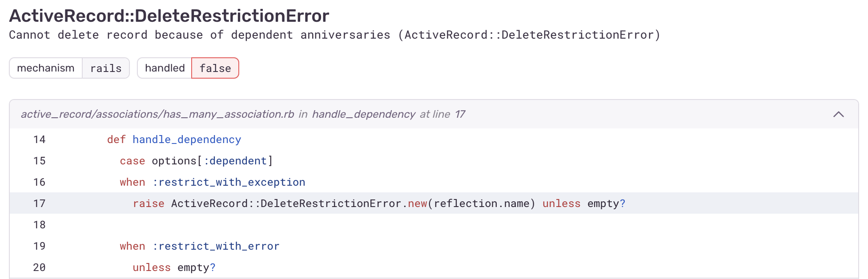The height and width of the screenshot is (279, 868).
Task: Select the false tag value
Action: point(215,68)
